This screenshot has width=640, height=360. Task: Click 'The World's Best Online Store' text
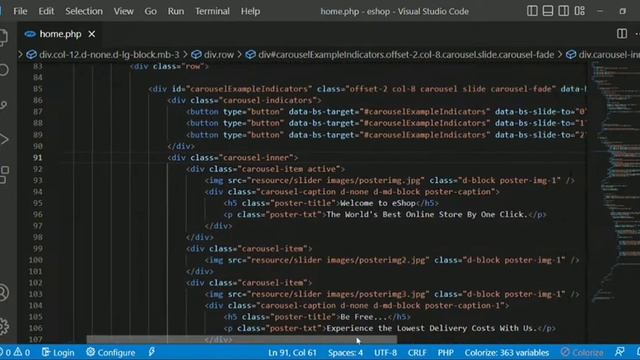[x=382, y=215]
